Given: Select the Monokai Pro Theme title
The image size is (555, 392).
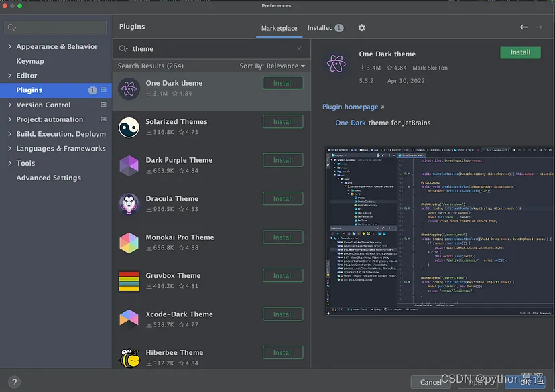Looking at the screenshot, I should pyautogui.click(x=180, y=237).
